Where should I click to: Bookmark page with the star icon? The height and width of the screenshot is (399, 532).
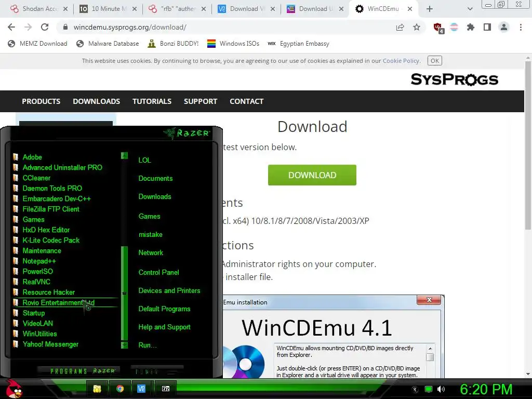click(417, 27)
